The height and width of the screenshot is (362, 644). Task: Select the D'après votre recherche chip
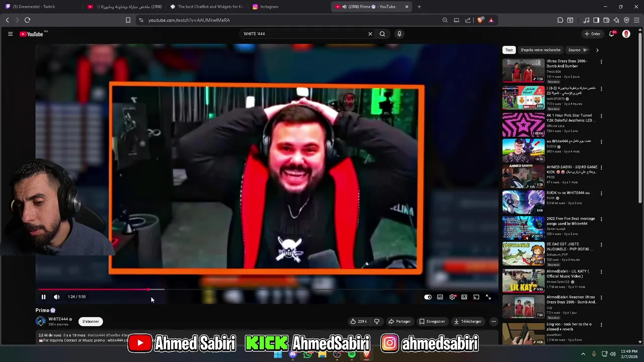540,50
